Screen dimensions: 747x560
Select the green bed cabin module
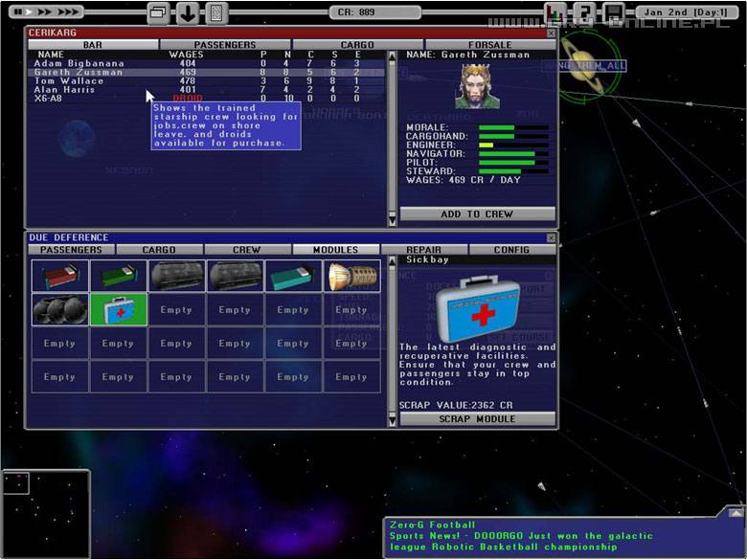pos(119,276)
